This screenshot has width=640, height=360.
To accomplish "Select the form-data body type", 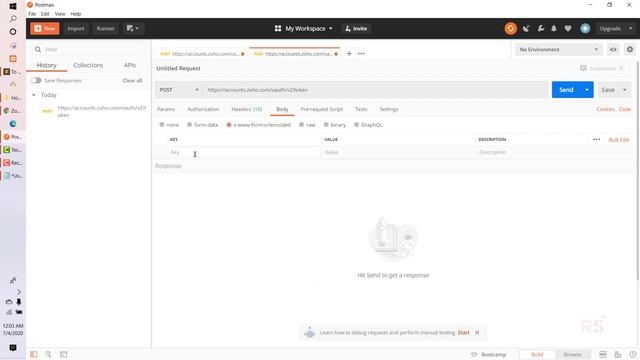I will point(202,125).
